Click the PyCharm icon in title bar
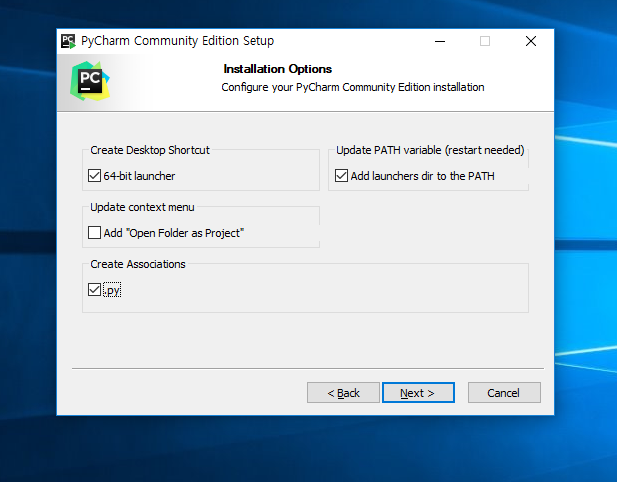The width and height of the screenshot is (617, 482). point(68,41)
